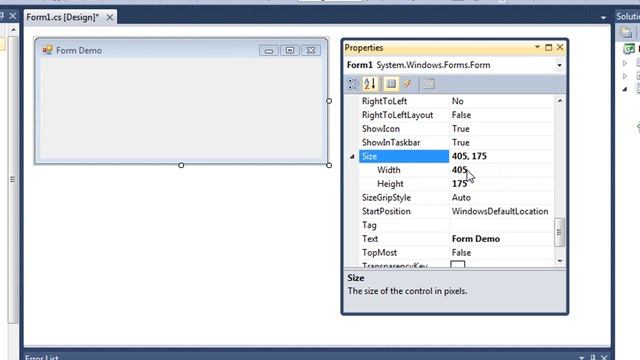Click the Form Demo maximize button
The width and height of the screenshot is (640, 360).
point(290,50)
